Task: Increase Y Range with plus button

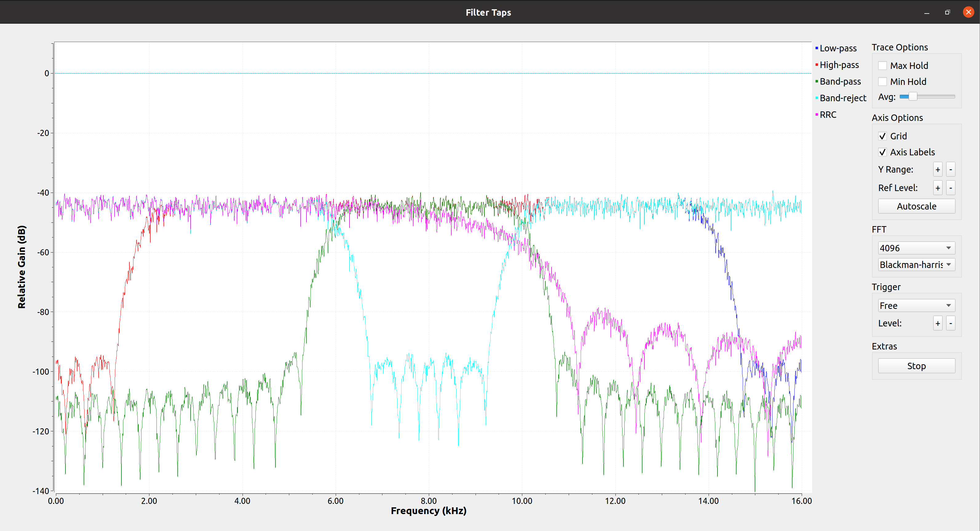Action: pyautogui.click(x=937, y=170)
